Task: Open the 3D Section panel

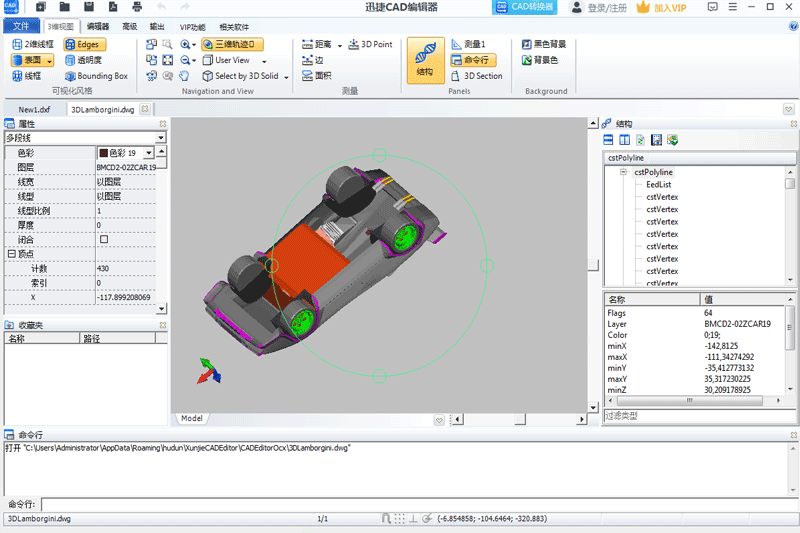Action: pyautogui.click(x=477, y=76)
